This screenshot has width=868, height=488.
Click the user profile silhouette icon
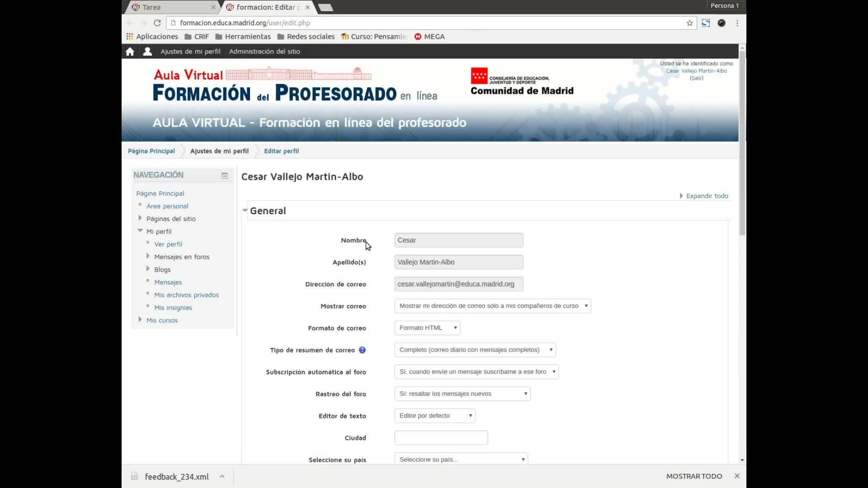coord(147,52)
